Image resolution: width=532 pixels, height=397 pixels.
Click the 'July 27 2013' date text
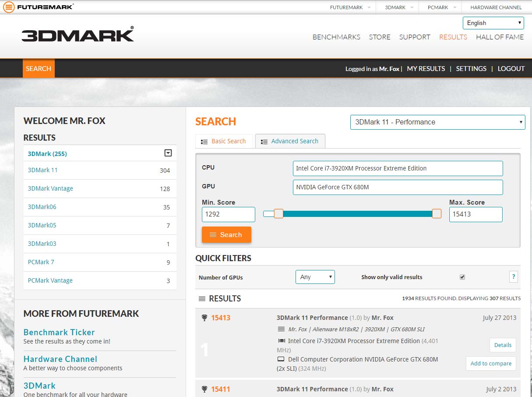(x=500, y=318)
